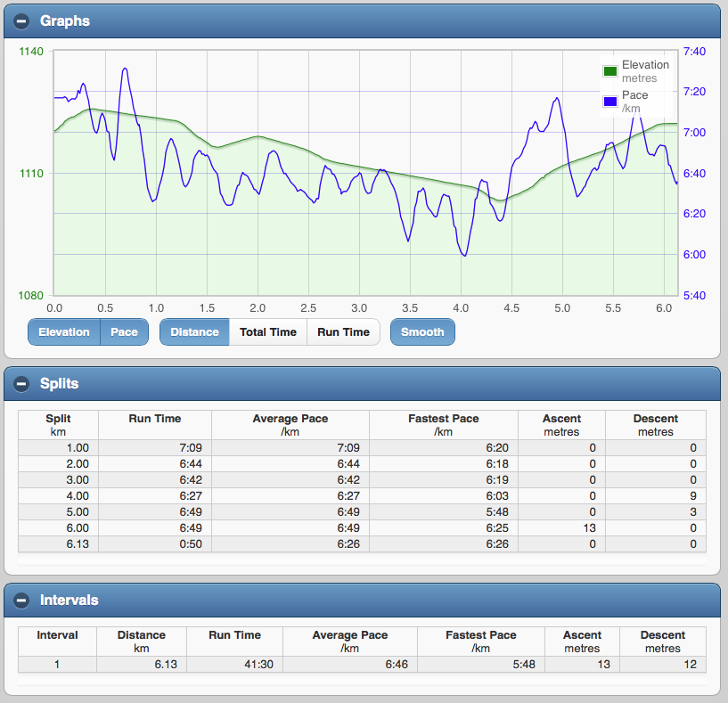The height and width of the screenshot is (703, 728).
Task: Click the 5:48 fastest pace in split 5.00
Action: click(x=497, y=512)
